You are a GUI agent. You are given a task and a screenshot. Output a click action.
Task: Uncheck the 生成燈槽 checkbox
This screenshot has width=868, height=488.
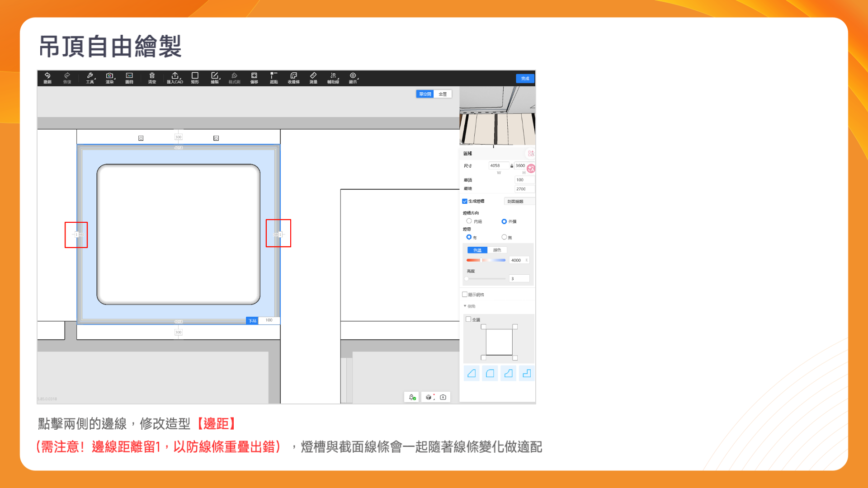(x=465, y=201)
